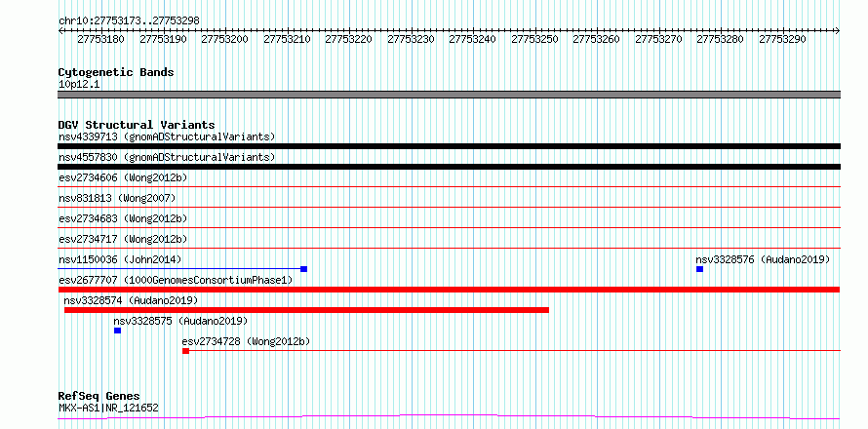Open variant nsv1150036 (John2014)
Image resolution: width=868 pixels, height=429 pixels.
coord(120,259)
